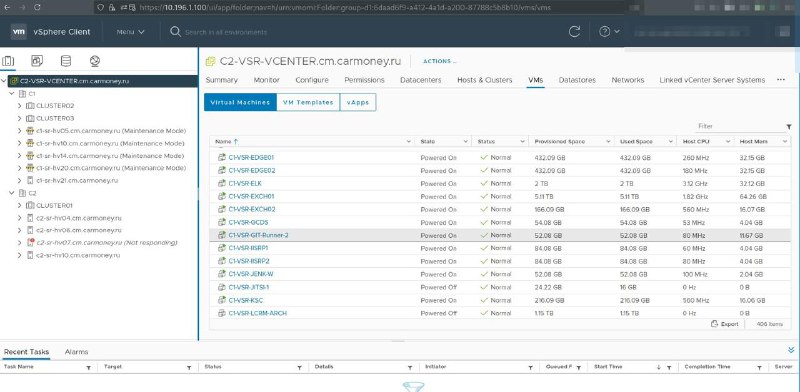Collapse the C2-VSR-VCENTER tree root
The image size is (800, 392).
tap(4, 81)
